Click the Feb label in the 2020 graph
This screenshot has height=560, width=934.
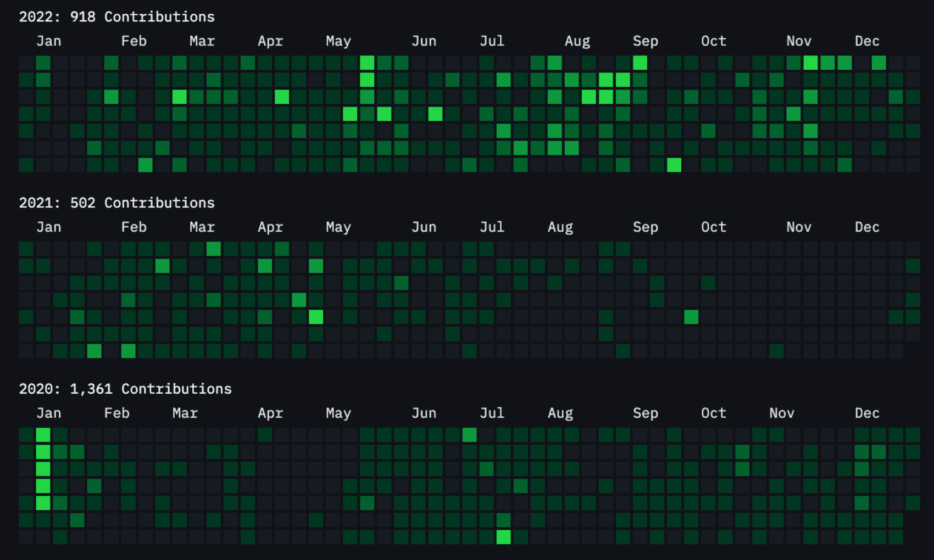[x=116, y=414]
